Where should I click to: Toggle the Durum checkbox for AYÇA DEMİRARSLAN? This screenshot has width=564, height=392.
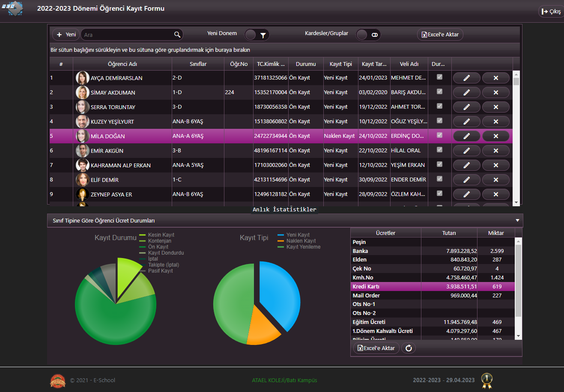click(439, 77)
